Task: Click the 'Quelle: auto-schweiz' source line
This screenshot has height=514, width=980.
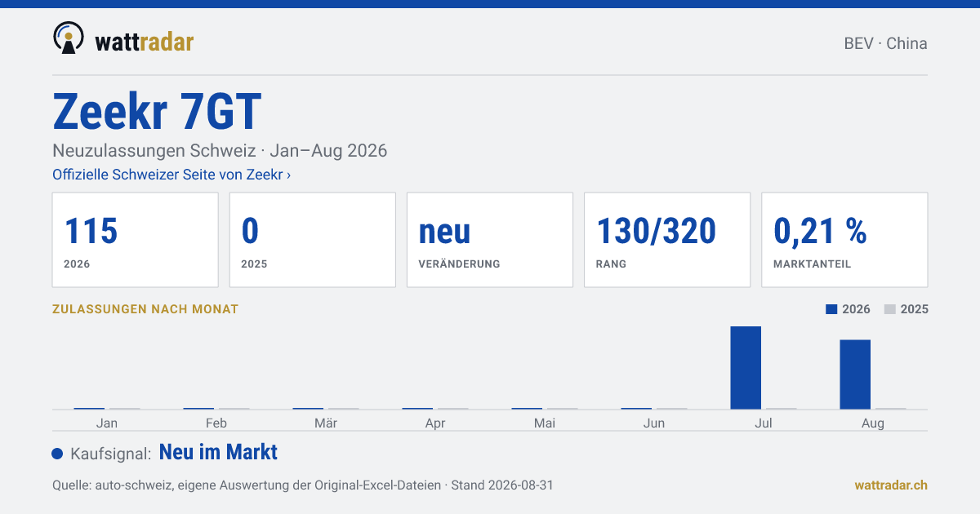Action: tap(303, 485)
